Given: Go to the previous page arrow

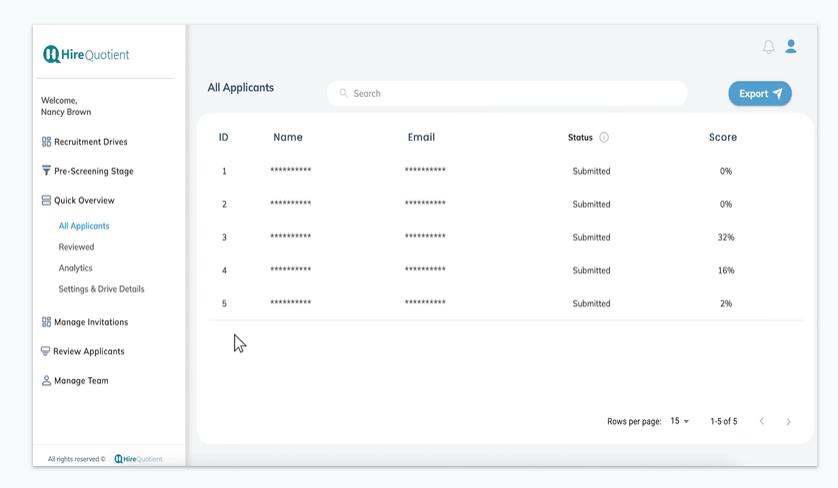Looking at the screenshot, I should point(762,422).
